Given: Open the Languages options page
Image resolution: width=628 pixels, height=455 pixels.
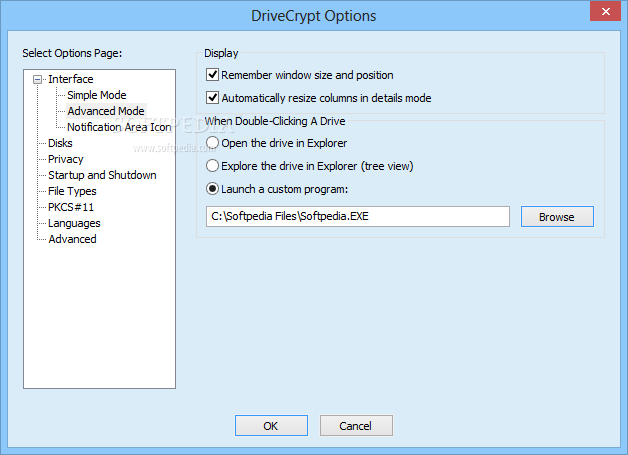Looking at the screenshot, I should tap(74, 223).
